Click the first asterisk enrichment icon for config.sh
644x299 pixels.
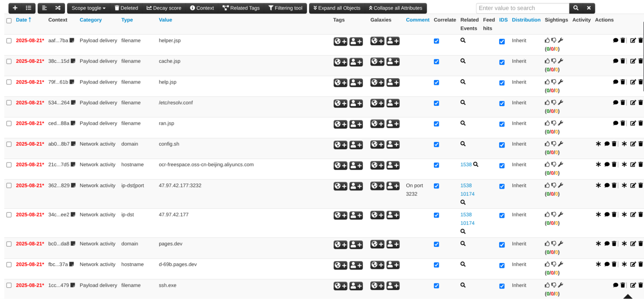pos(598,144)
